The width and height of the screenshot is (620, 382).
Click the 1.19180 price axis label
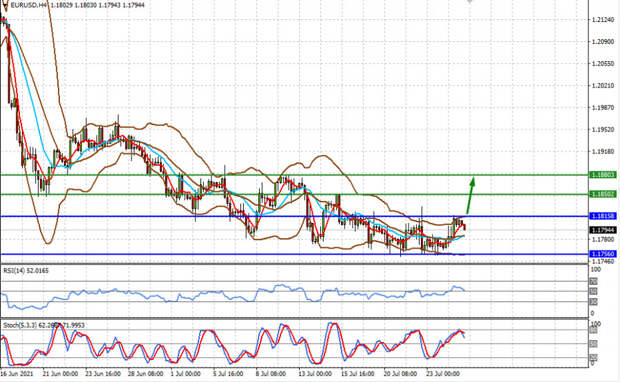(x=603, y=151)
